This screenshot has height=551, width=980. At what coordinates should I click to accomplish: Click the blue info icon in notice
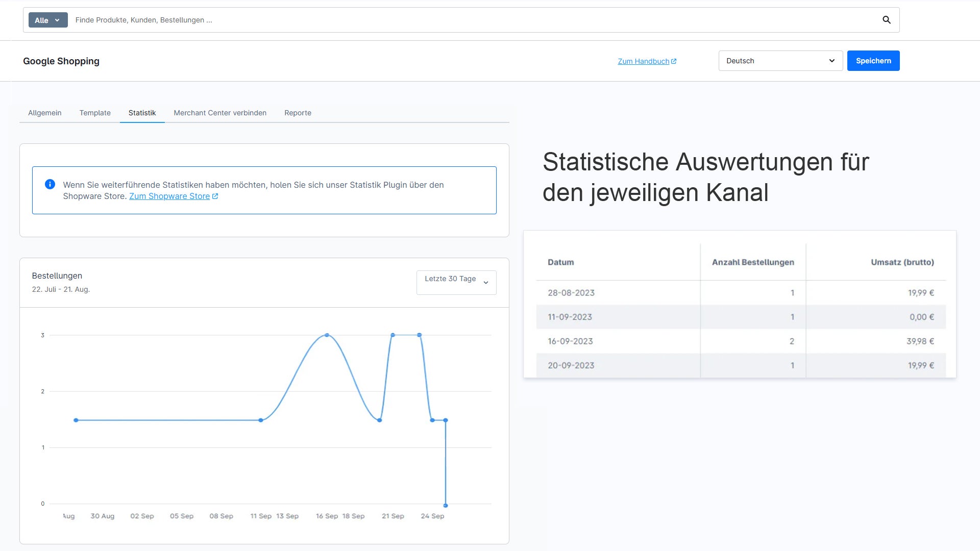(x=50, y=184)
